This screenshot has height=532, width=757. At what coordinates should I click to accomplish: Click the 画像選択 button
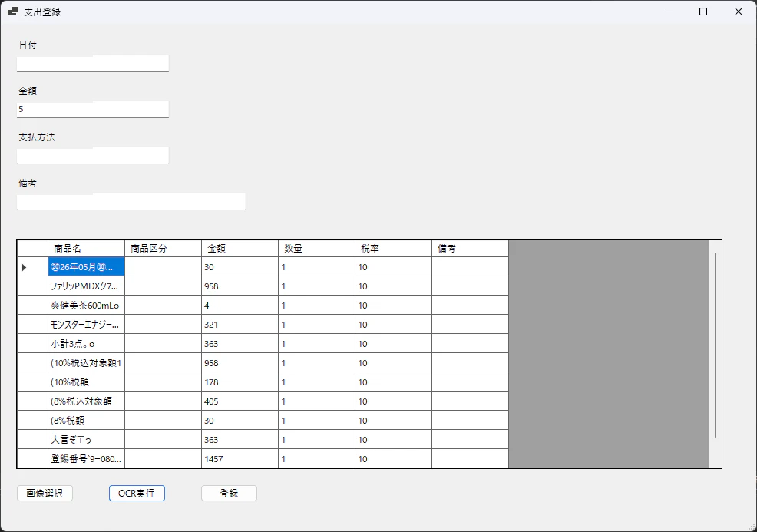(x=45, y=494)
